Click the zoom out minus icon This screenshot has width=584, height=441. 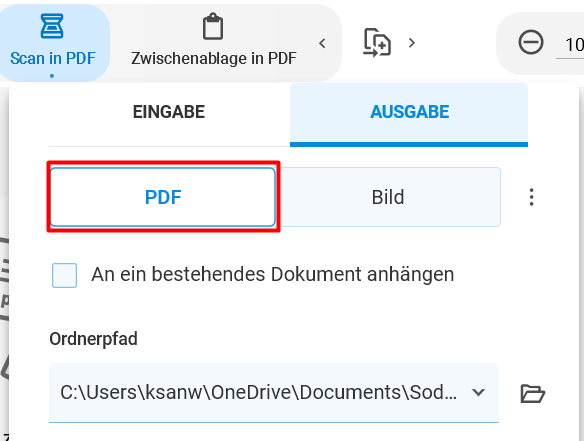530,42
